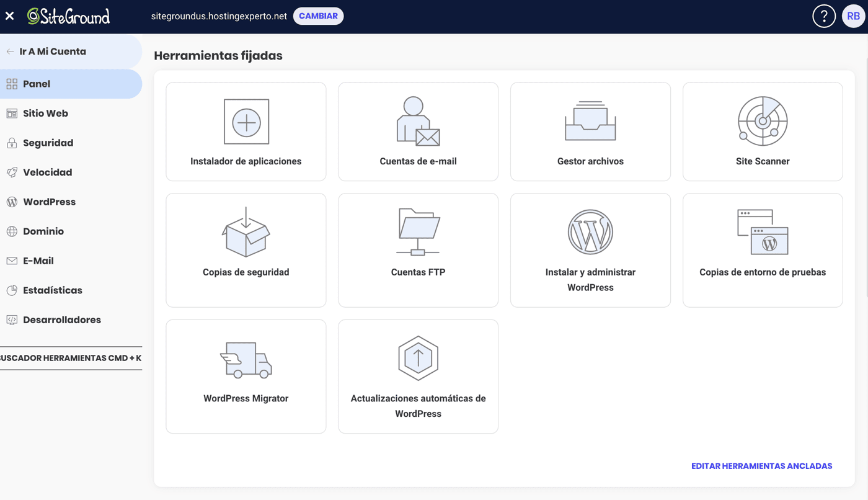Go back via Ir A Mi Cuenta
The width and height of the screenshot is (868, 500).
71,51
